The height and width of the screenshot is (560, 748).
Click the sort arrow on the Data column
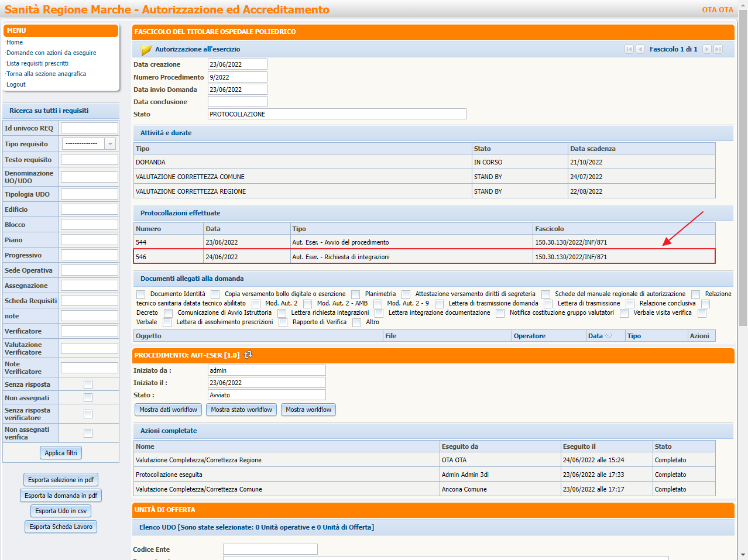pyautogui.click(x=608, y=336)
